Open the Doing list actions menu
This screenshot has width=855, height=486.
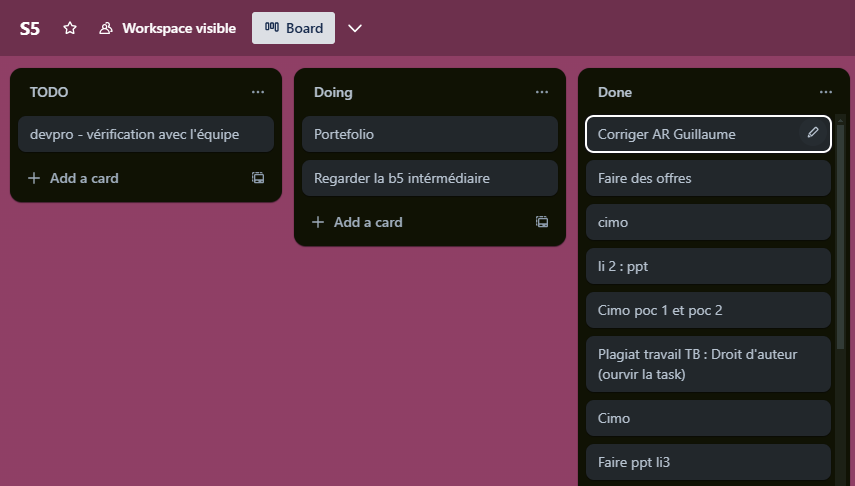[x=542, y=92]
